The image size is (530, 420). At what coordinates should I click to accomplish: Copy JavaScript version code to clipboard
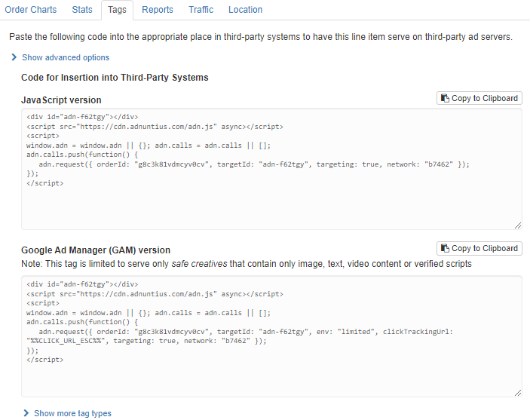coord(479,99)
